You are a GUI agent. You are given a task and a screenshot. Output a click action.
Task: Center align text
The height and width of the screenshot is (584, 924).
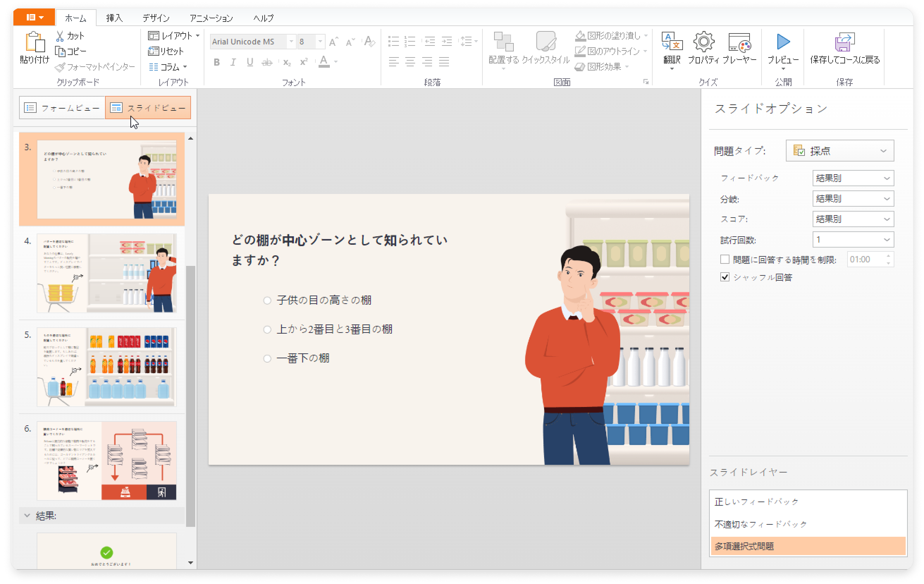pos(410,61)
